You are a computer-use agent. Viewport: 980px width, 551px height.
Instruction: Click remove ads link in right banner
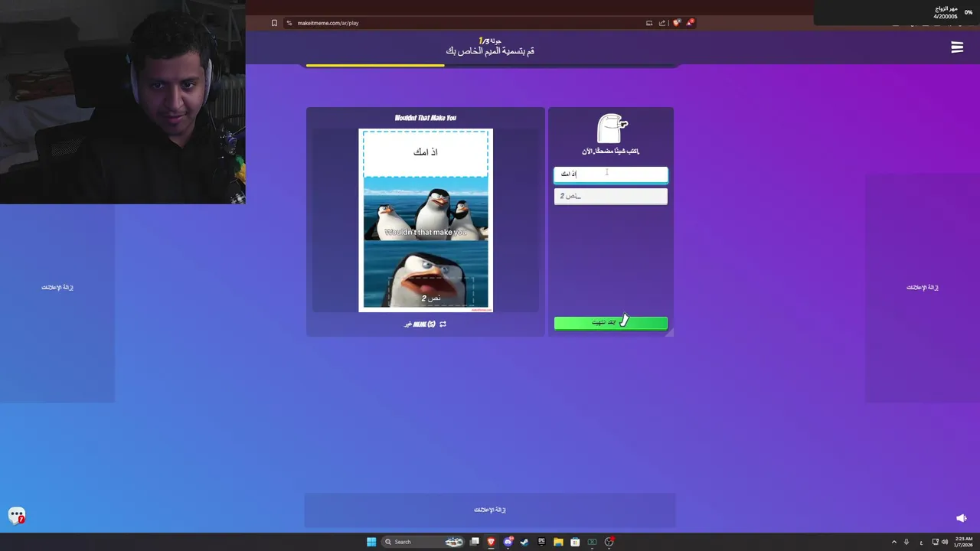point(923,288)
